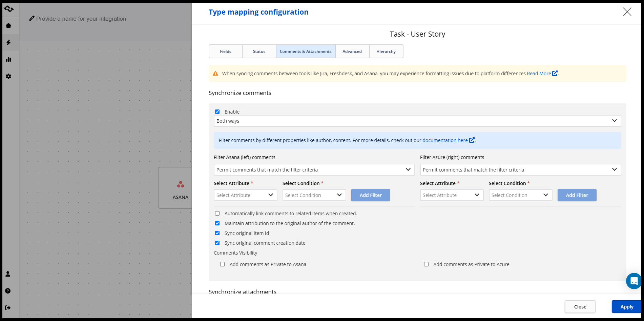644x321 pixels.
Task: Open the documentation here link
Action: 445,140
